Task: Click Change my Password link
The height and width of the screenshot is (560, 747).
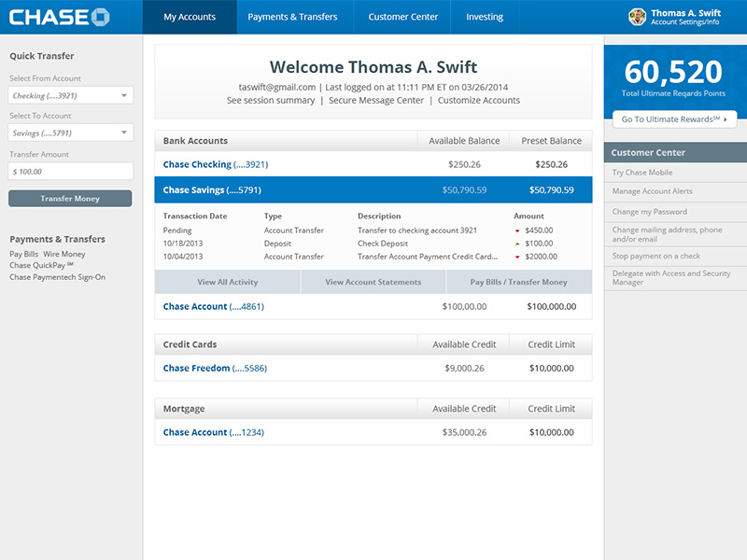Action: [650, 212]
